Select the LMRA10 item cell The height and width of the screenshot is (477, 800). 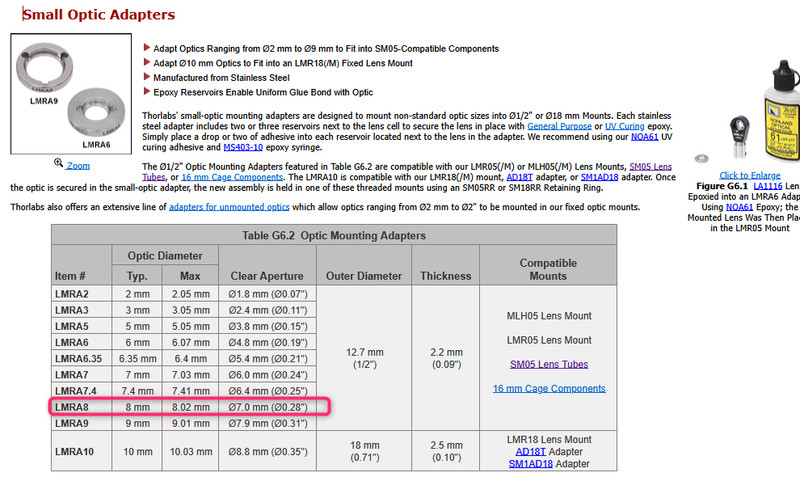[x=82, y=451]
